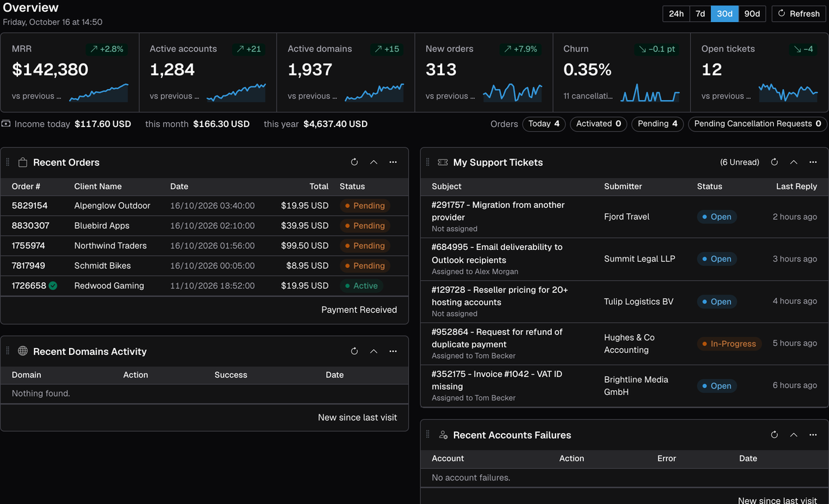Screen dimensions: 829x504
Task: Open order 7817949
Action: [28, 266]
